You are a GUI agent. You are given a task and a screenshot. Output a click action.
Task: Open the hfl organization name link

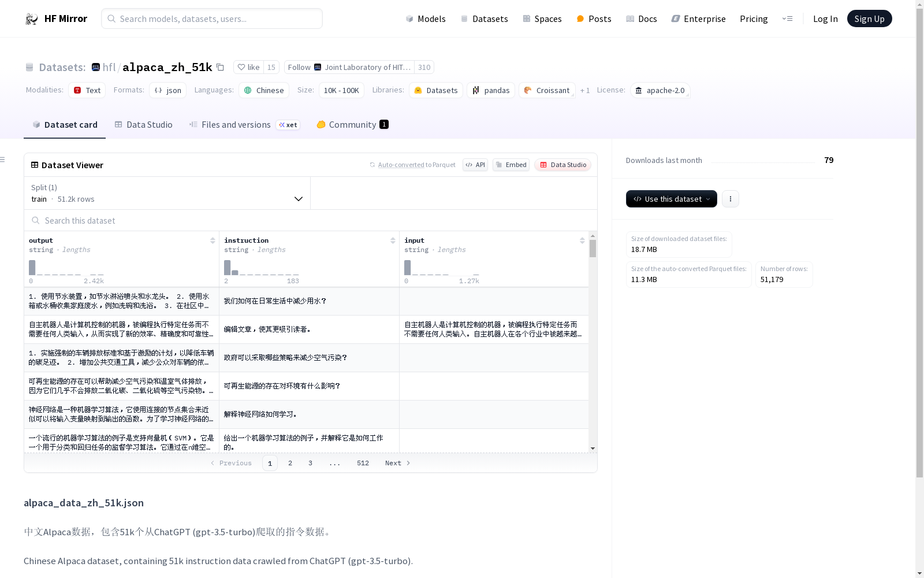(x=109, y=67)
